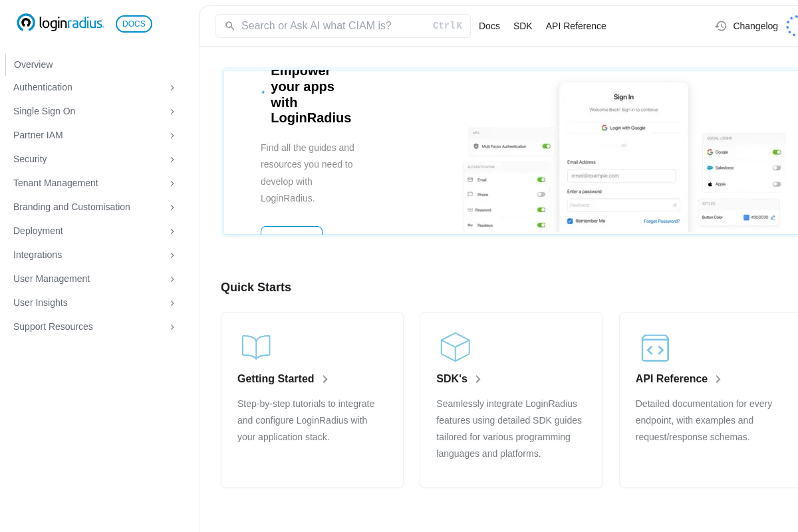Expand Authentication chevron arrow
Viewport: 798px width, 532px height.
point(172,88)
